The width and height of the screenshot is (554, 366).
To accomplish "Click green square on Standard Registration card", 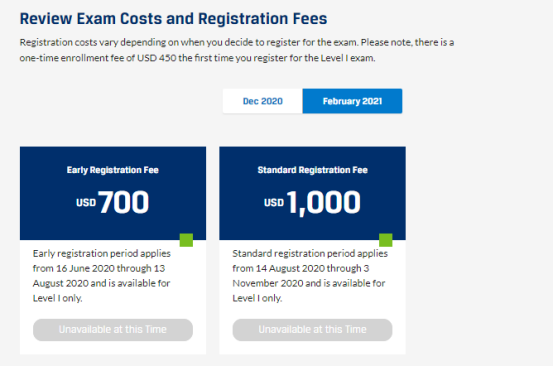I will coord(385,240).
